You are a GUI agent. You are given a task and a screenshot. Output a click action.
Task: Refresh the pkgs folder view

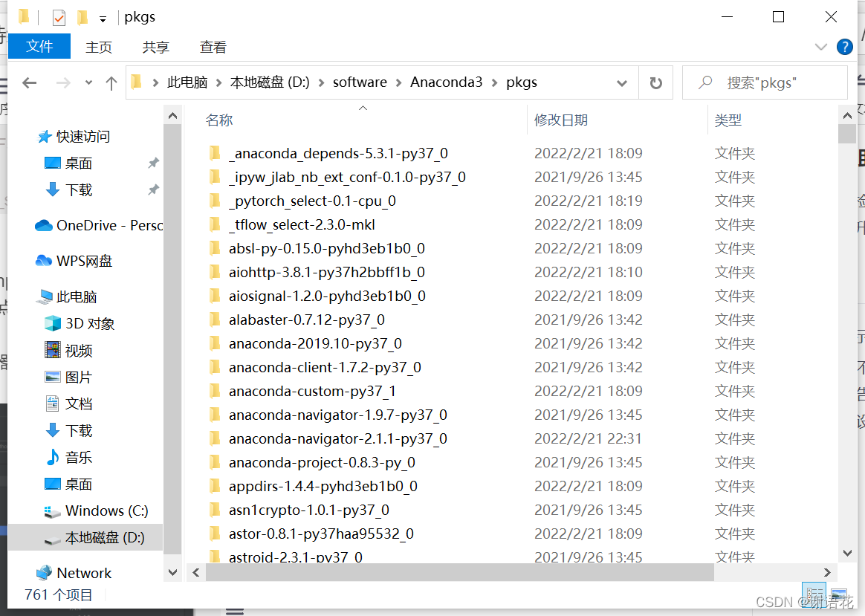point(655,82)
